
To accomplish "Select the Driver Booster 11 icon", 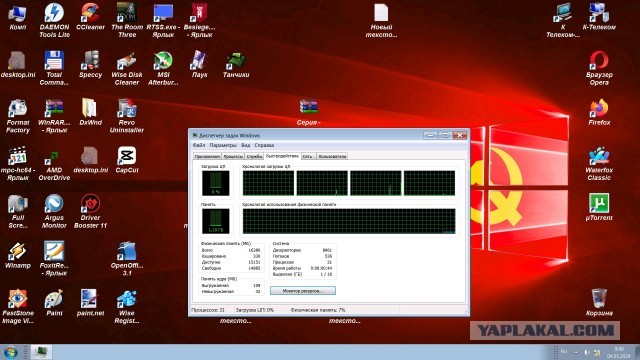I will click(x=90, y=211).
